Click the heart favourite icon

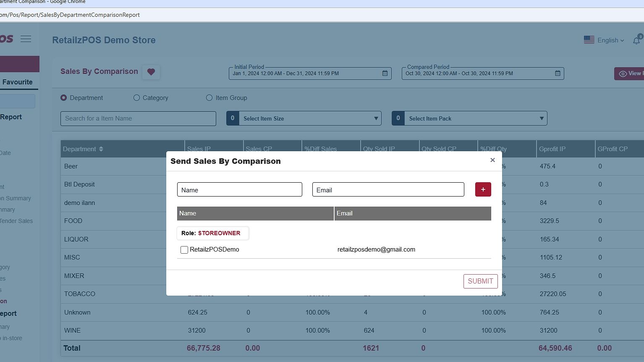tap(151, 72)
